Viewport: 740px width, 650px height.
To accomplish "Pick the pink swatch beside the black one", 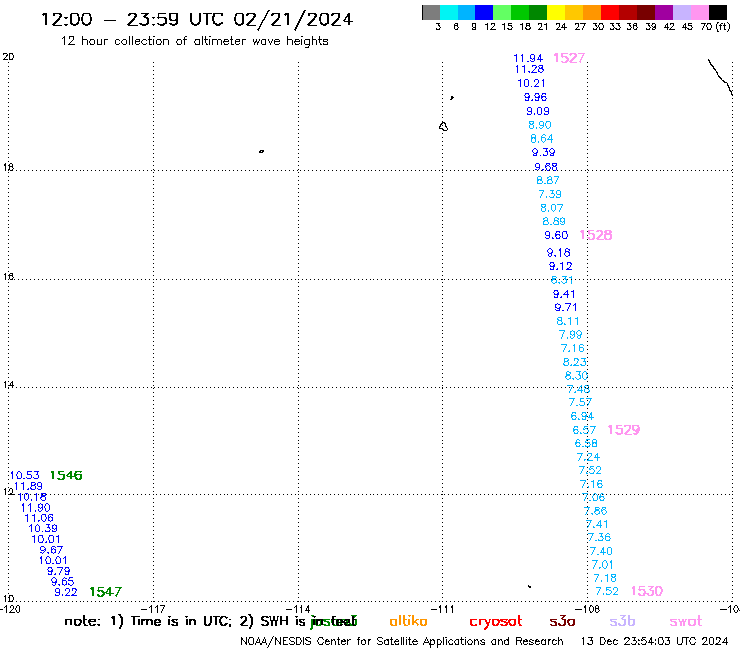I will click(x=700, y=12).
